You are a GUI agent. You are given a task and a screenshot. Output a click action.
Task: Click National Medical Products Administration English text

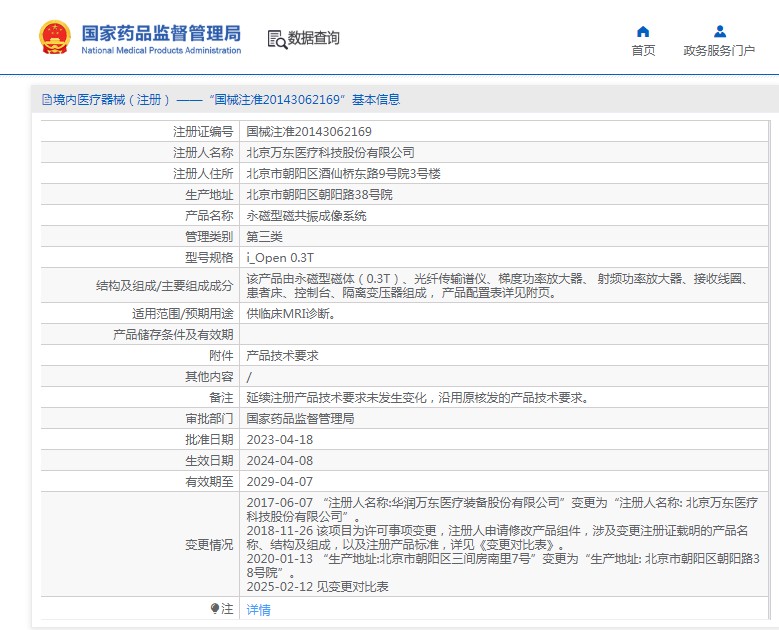[161, 50]
